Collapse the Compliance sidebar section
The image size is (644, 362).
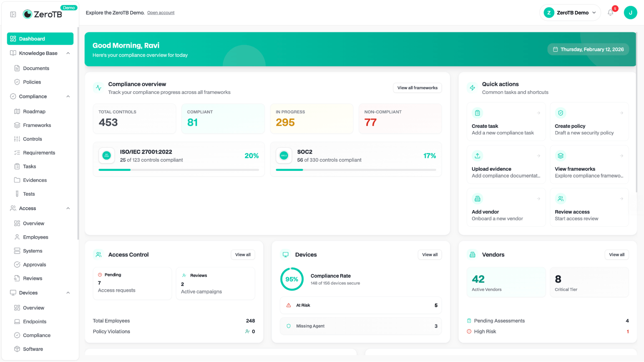pos(68,97)
